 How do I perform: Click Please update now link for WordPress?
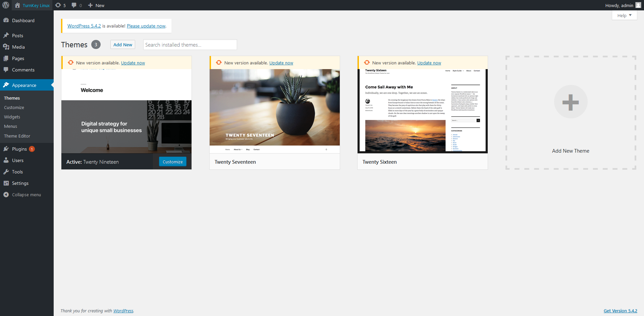[146, 26]
